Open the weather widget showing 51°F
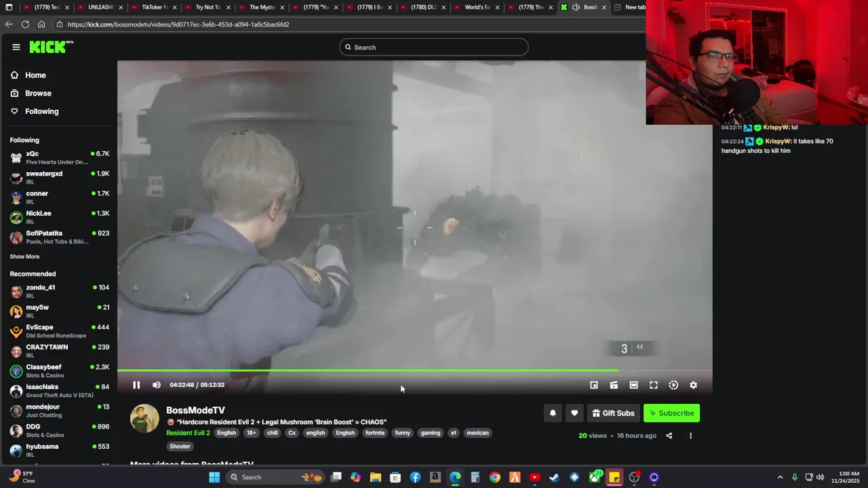868x488 pixels. (x=22, y=477)
